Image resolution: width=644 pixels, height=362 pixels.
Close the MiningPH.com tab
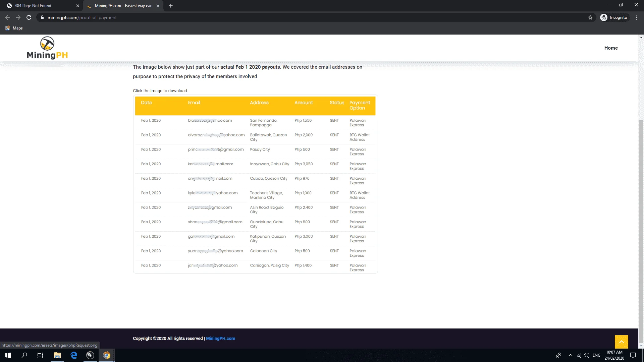(x=158, y=6)
